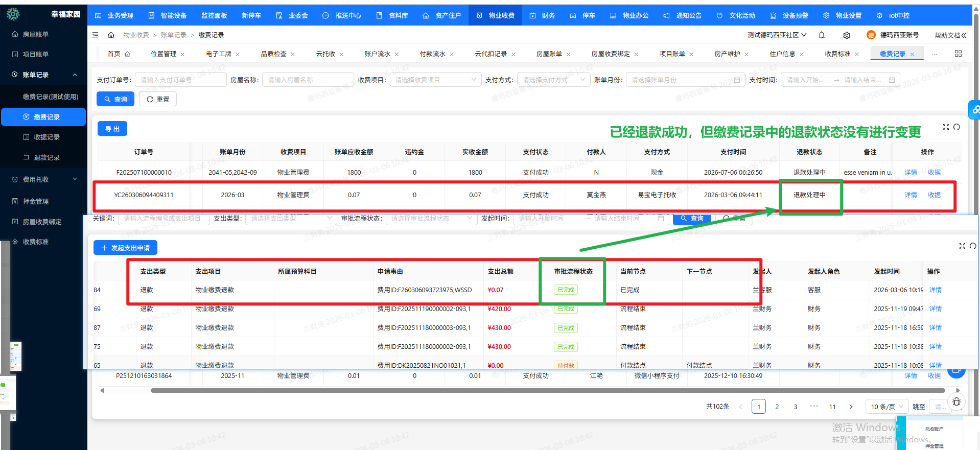Close the 缴费记录 tab
This screenshot has height=450, width=980.
coord(912,54)
